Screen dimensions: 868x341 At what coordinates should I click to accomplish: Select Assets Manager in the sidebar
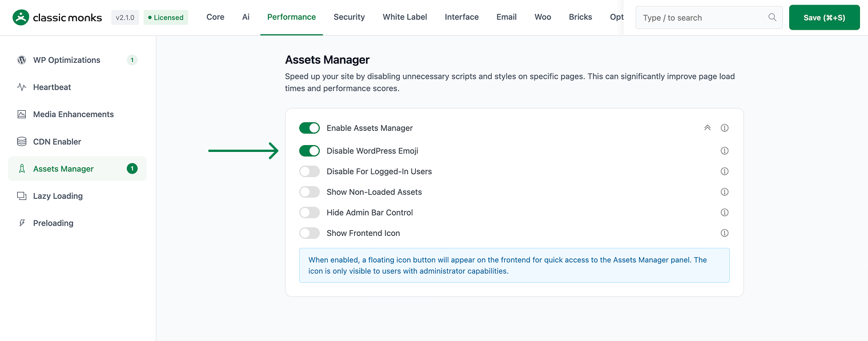point(77,169)
